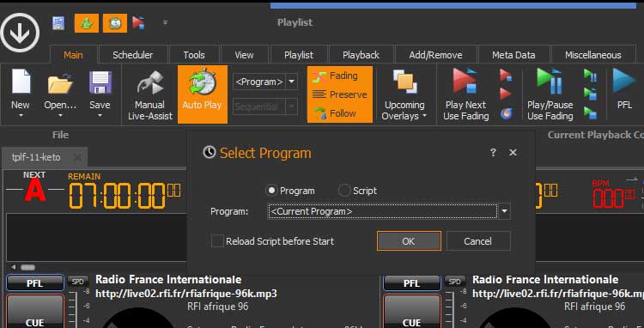Click OK in Select Program dialog
Viewport: 644px width, 328px height.
coord(409,241)
